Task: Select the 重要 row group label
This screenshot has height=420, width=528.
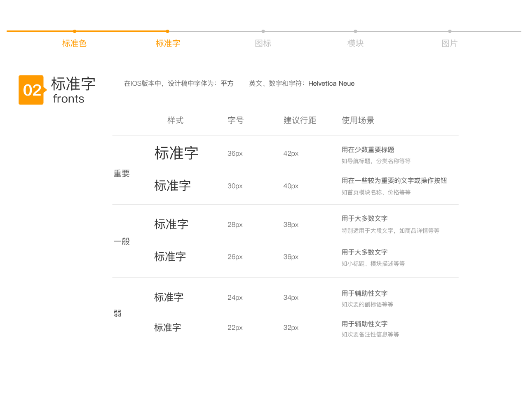Action: (x=122, y=173)
